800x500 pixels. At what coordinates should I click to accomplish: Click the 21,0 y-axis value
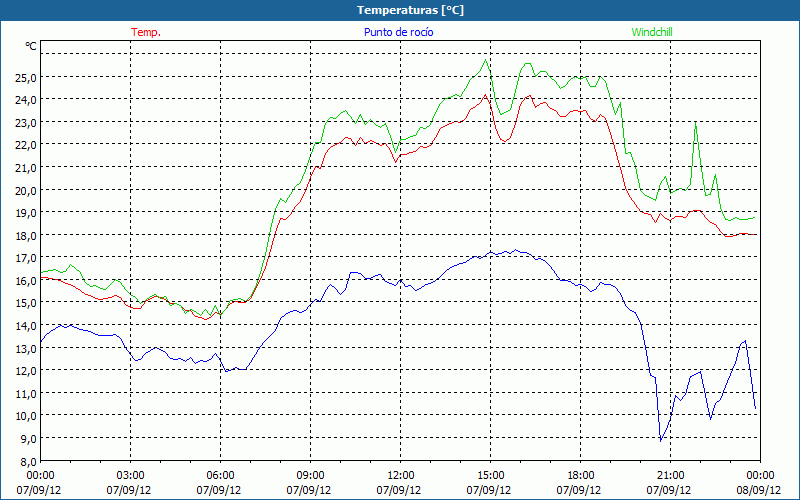[x=27, y=168]
